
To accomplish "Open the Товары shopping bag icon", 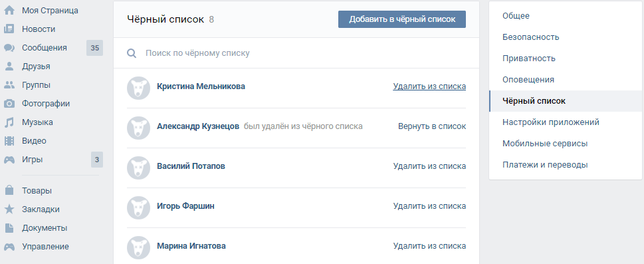I will (9, 191).
